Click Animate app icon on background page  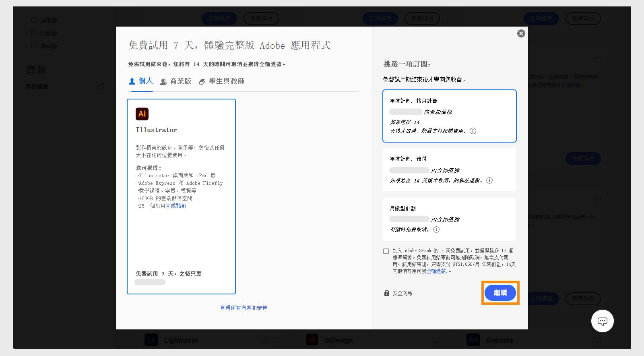pos(473,339)
